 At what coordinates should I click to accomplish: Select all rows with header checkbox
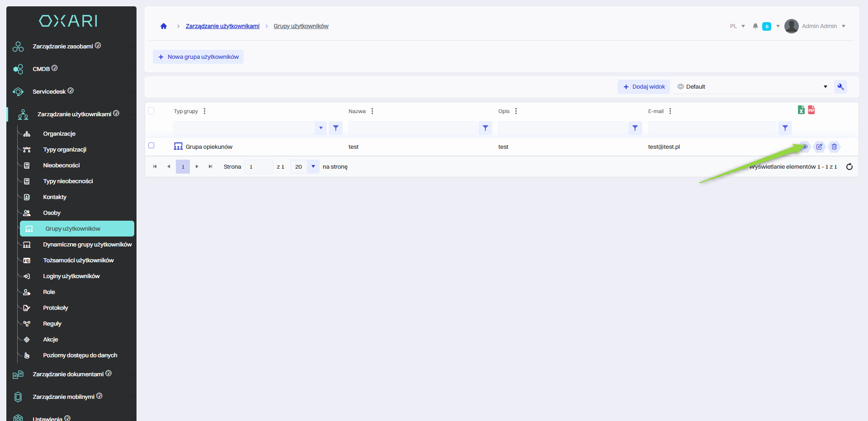(x=151, y=111)
